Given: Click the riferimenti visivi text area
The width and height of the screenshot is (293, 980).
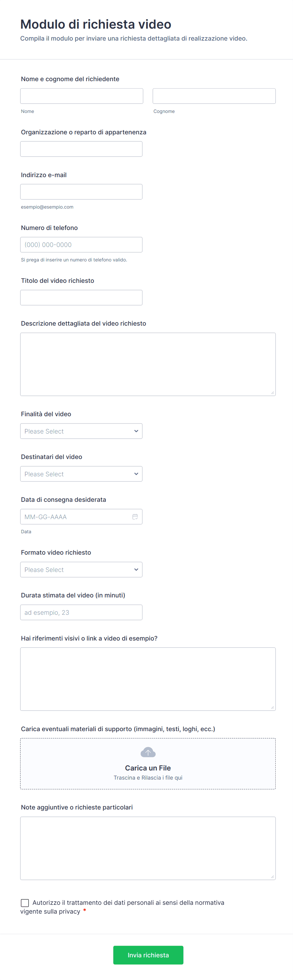Looking at the screenshot, I should click(148, 679).
